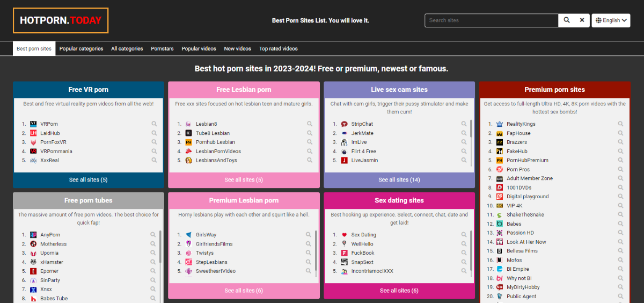Expand dating list via See all sites (6)
The width and height of the screenshot is (644, 303).
pos(399,291)
